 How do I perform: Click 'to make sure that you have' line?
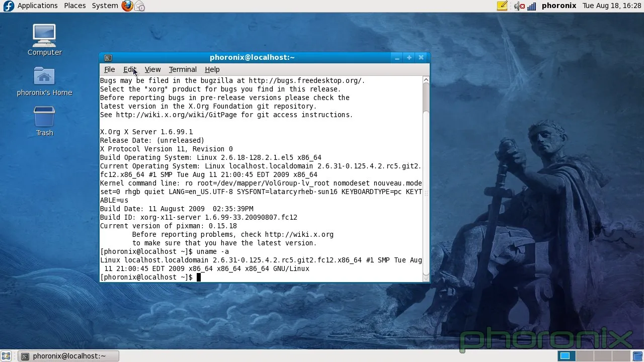pos(224,243)
